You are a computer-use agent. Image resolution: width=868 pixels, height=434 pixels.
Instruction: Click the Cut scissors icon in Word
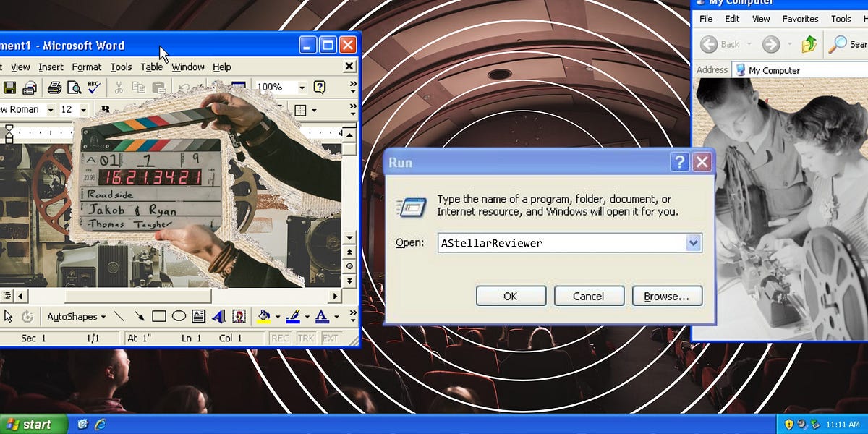(119, 88)
